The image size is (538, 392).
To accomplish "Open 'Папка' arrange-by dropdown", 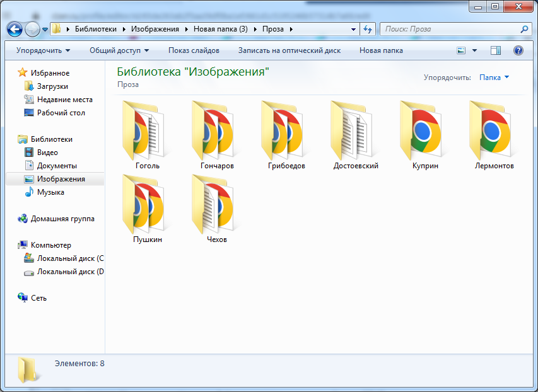I will (x=494, y=78).
